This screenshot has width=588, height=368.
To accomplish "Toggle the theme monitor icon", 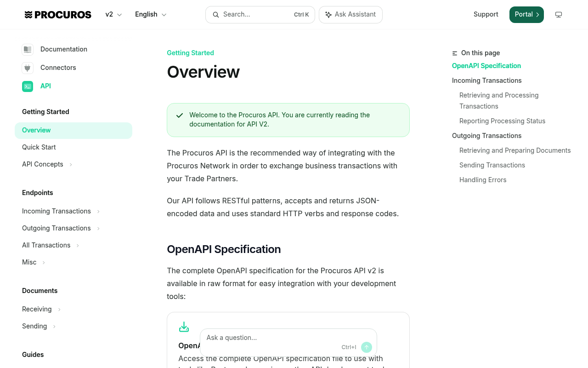I will (559, 15).
